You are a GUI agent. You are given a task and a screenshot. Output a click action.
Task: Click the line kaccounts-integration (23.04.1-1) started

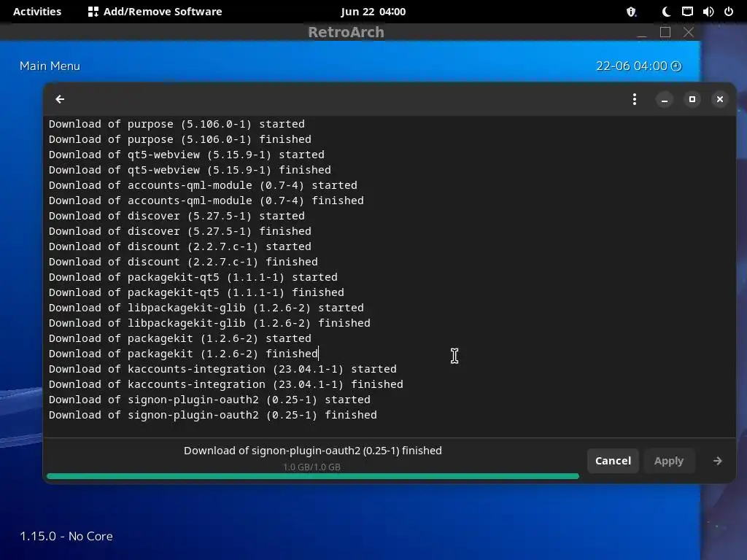(x=222, y=368)
